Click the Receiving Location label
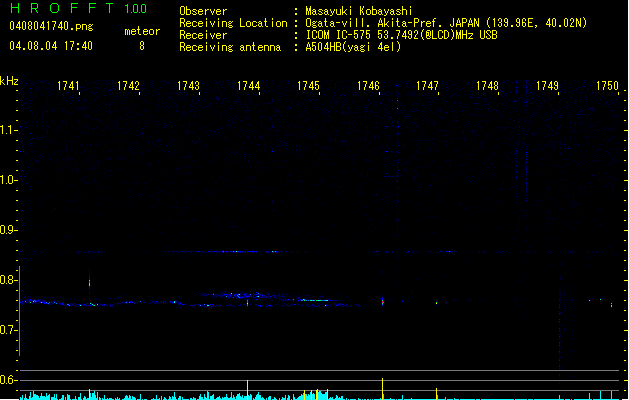This screenshot has height=400, width=629. (233, 23)
